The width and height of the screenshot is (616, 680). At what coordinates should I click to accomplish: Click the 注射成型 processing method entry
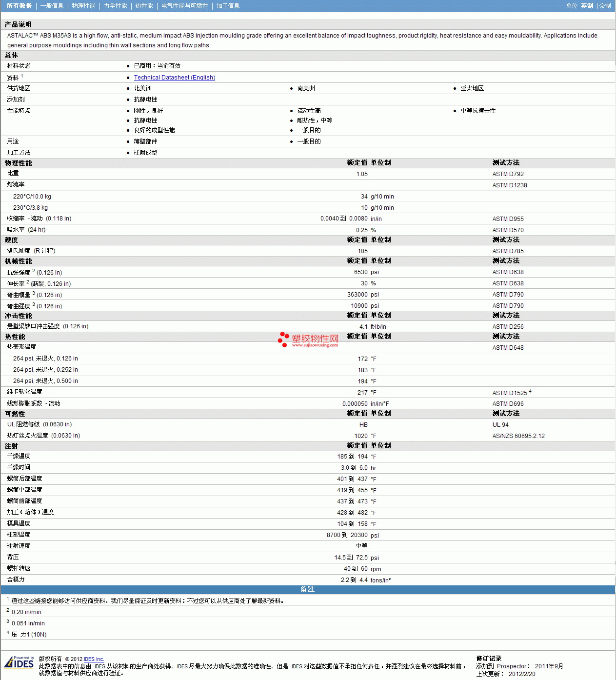point(145,153)
